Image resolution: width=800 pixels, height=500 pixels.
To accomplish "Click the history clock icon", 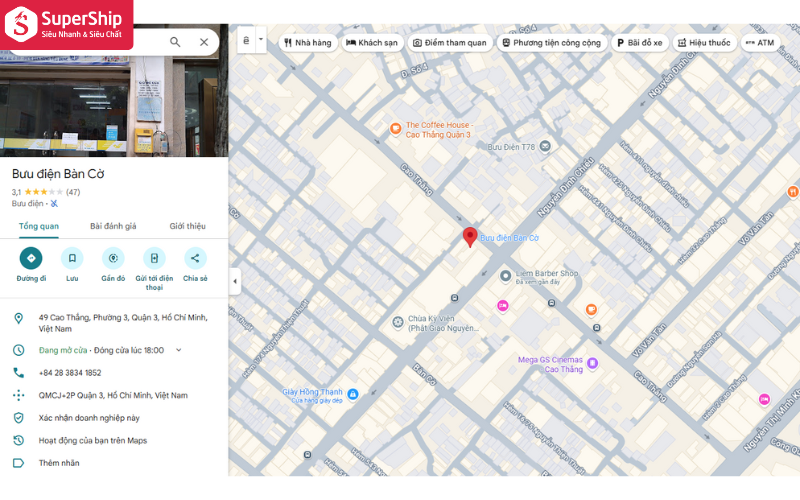I will (x=18, y=440).
